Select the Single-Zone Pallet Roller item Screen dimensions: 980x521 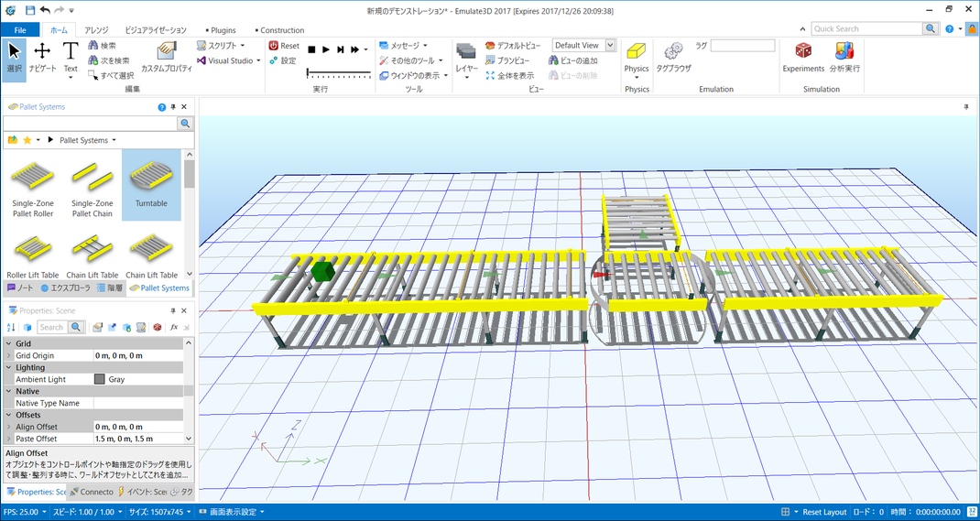coord(32,188)
